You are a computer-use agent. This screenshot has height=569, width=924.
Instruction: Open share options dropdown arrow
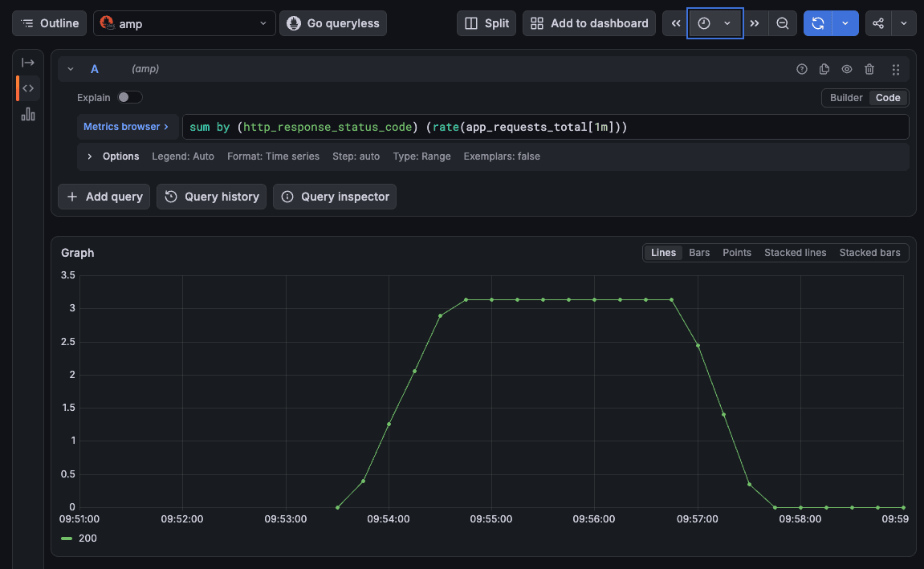(x=903, y=23)
